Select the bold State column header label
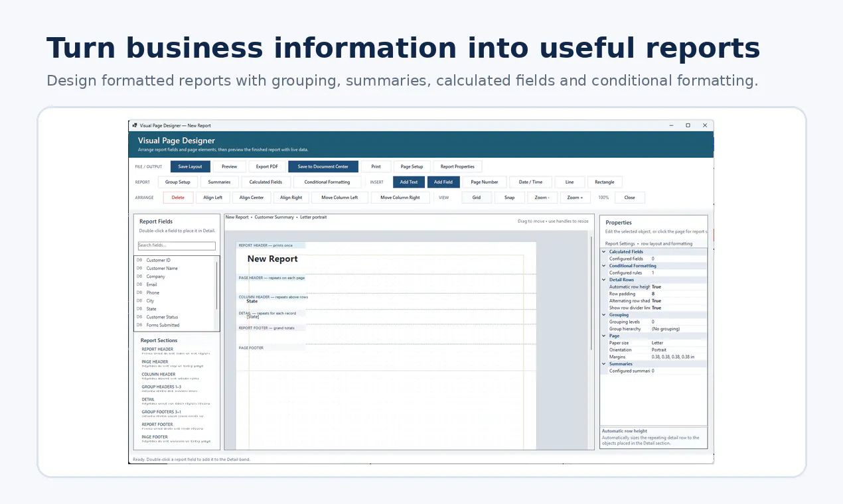 point(252,301)
